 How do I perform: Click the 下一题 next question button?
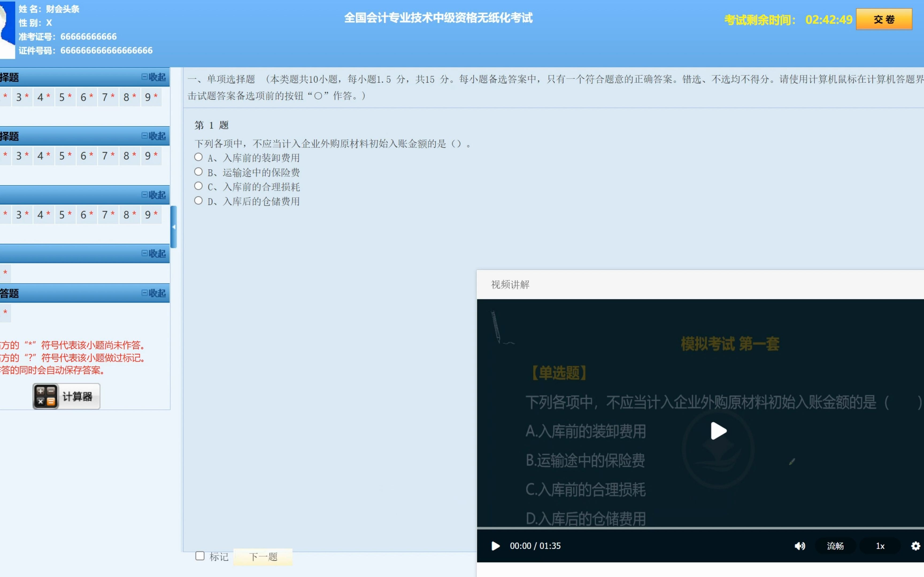click(263, 557)
